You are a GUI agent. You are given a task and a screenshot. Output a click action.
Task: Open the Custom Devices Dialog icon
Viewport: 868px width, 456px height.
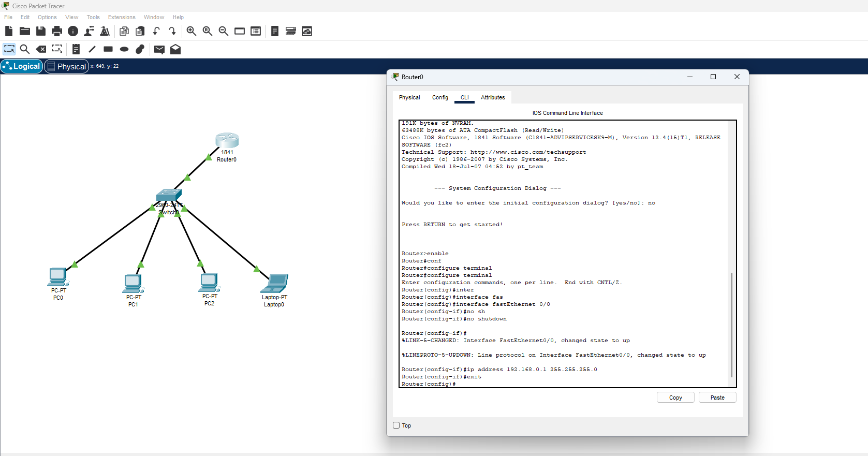(x=256, y=31)
